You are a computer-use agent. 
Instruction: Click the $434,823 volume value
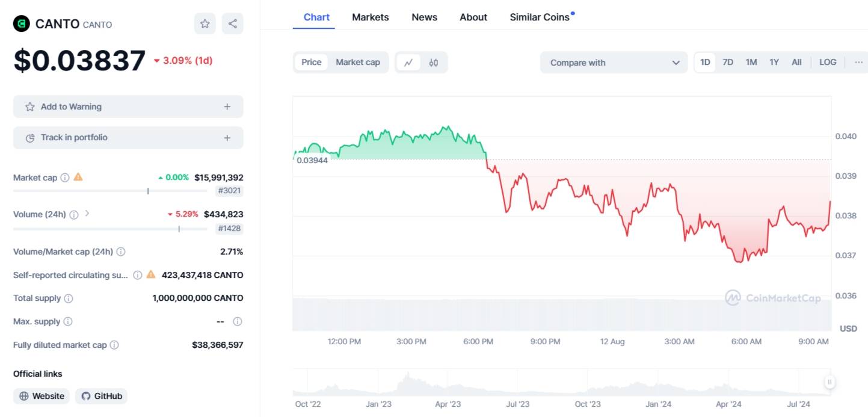[x=224, y=214]
